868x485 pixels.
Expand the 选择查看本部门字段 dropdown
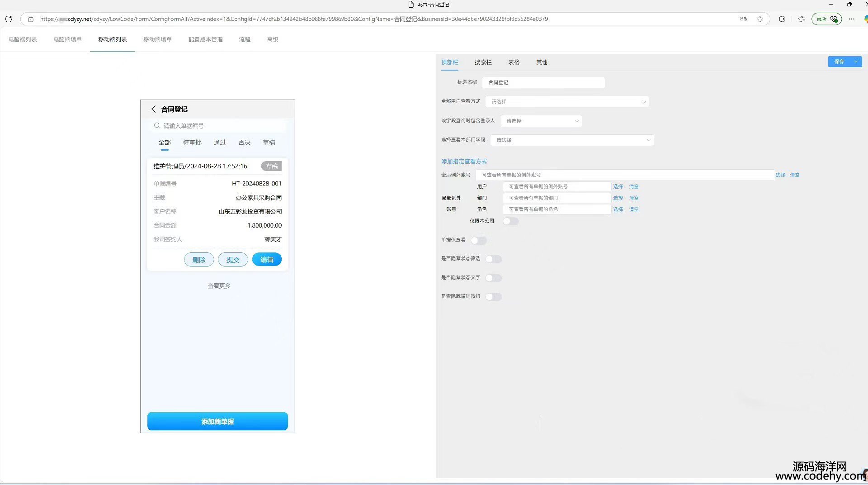[x=571, y=140]
